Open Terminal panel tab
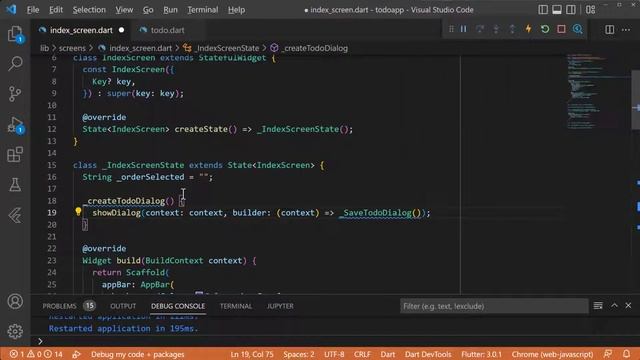The width and height of the screenshot is (640, 360). coord(236,306)
